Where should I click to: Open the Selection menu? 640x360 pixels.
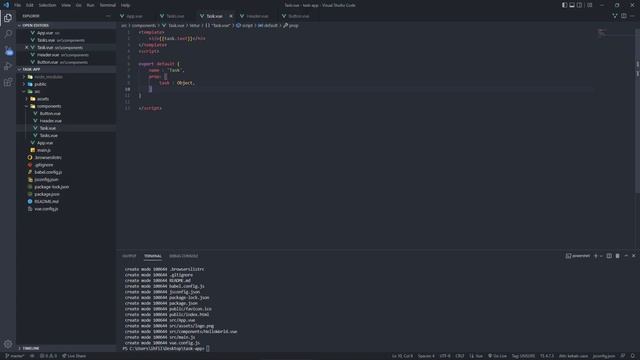tap(47, 5)
